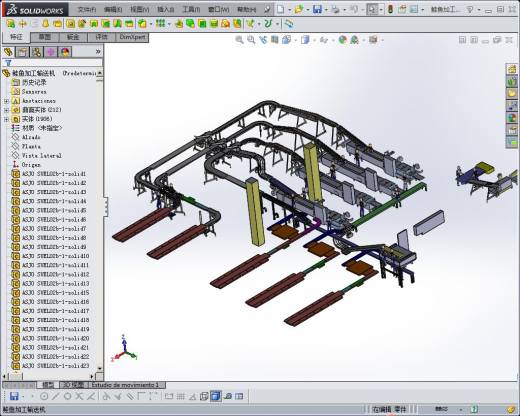Viewport: 520px width, 416px height.
Task: Click the Save icon in top toolbar
Action: [x=317, y=9]
